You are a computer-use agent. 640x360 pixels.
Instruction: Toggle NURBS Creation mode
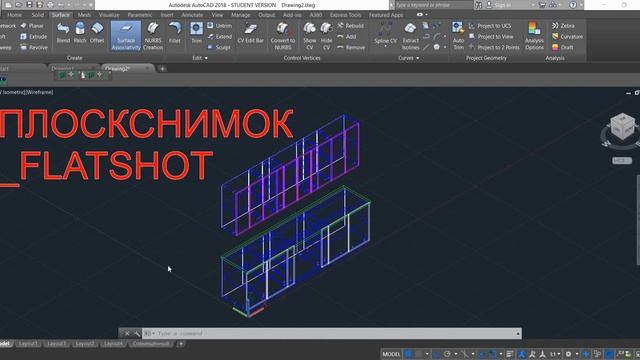(x=153, y=36)
